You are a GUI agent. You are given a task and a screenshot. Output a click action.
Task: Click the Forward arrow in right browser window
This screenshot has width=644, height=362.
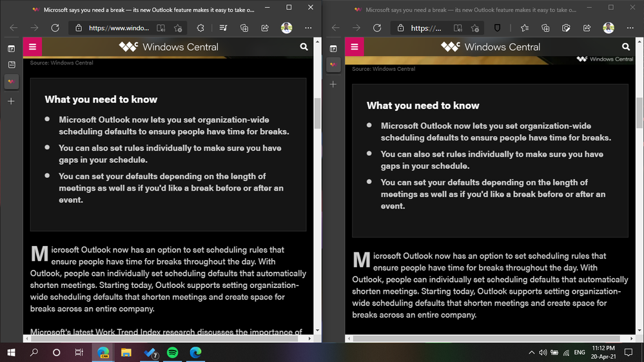pyautogui.click(x=356, y=28)
